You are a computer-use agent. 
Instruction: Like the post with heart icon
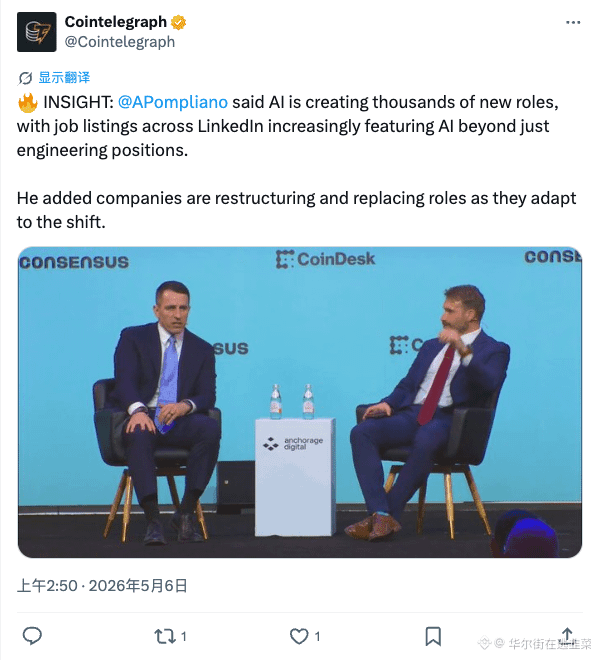click(x=299, y=636)
